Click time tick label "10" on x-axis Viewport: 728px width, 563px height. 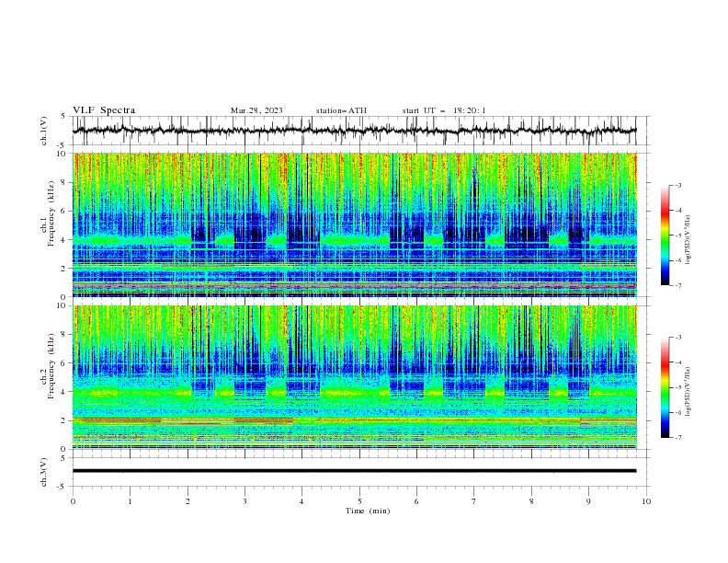coord(646,501)
